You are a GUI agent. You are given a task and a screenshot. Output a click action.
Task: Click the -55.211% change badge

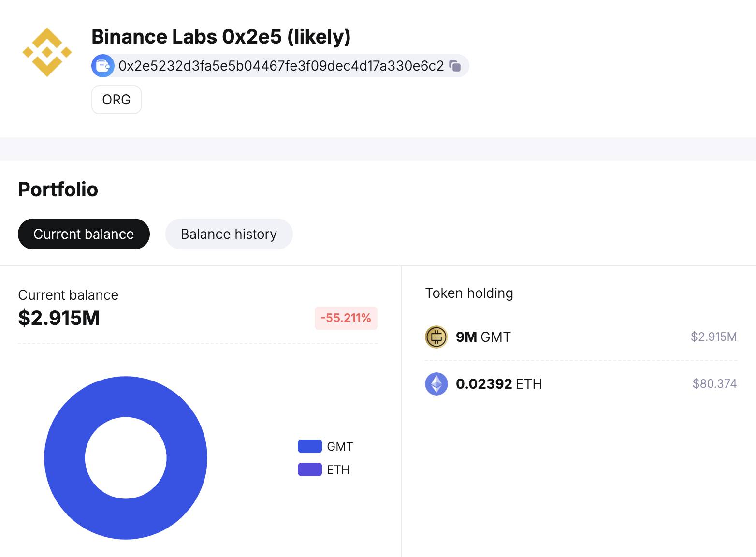coord(346,318)
